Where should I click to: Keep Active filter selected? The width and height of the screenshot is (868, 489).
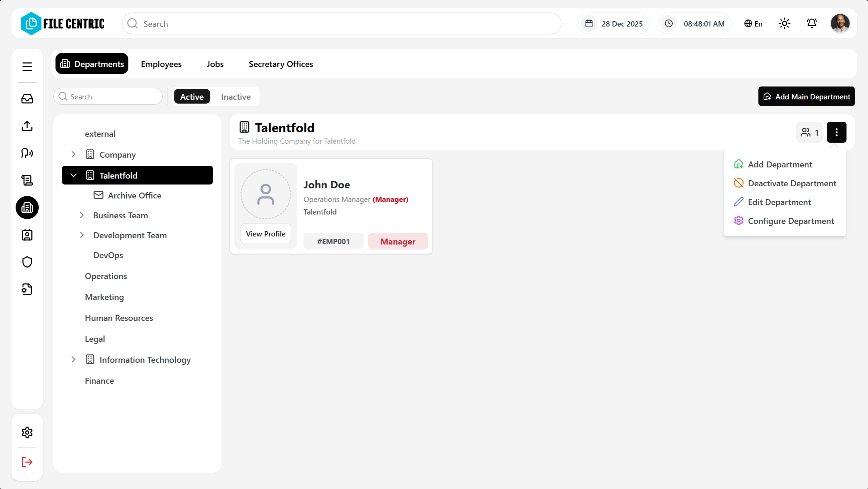tap(192, 97)
